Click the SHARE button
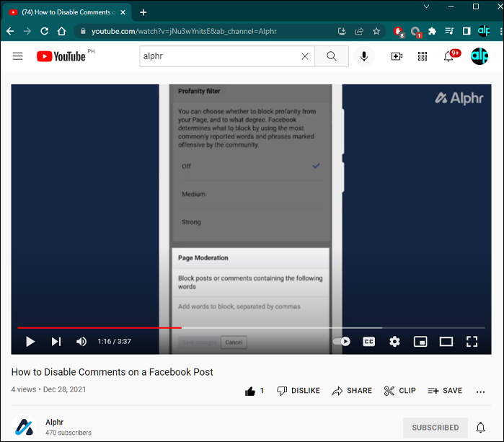The height and width of the screenshot is (442, 504). pos(352,391)
